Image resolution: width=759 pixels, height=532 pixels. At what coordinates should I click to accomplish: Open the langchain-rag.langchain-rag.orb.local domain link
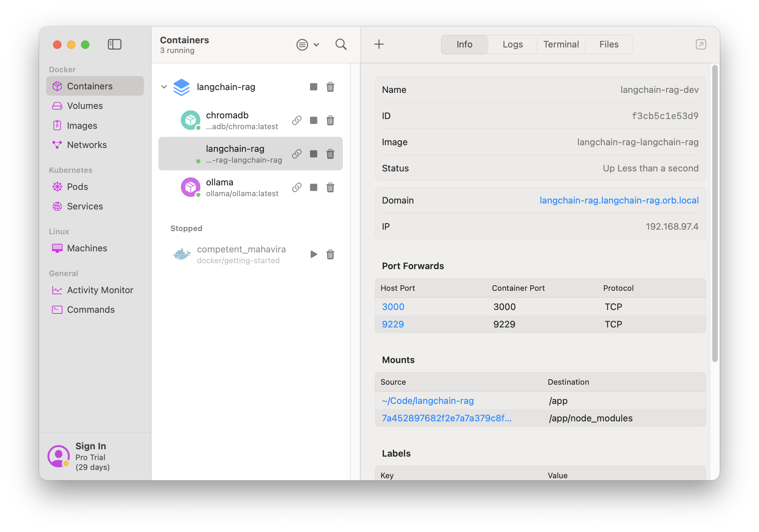619,200
